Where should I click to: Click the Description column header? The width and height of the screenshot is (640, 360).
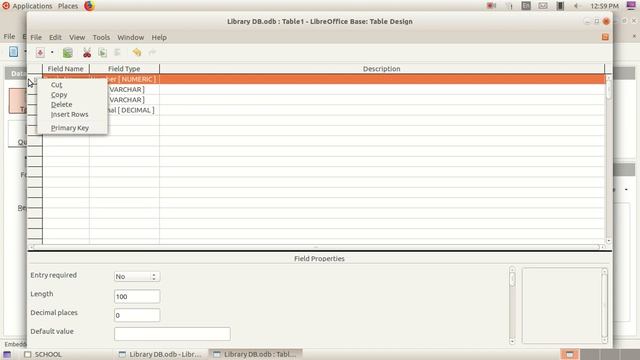tap(382, 69)
